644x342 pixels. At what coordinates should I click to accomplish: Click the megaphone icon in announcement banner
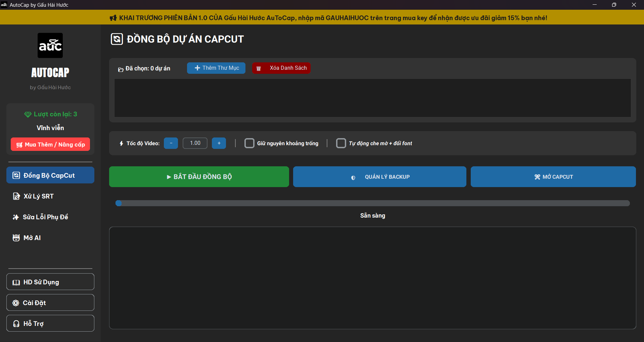[113, 18]
